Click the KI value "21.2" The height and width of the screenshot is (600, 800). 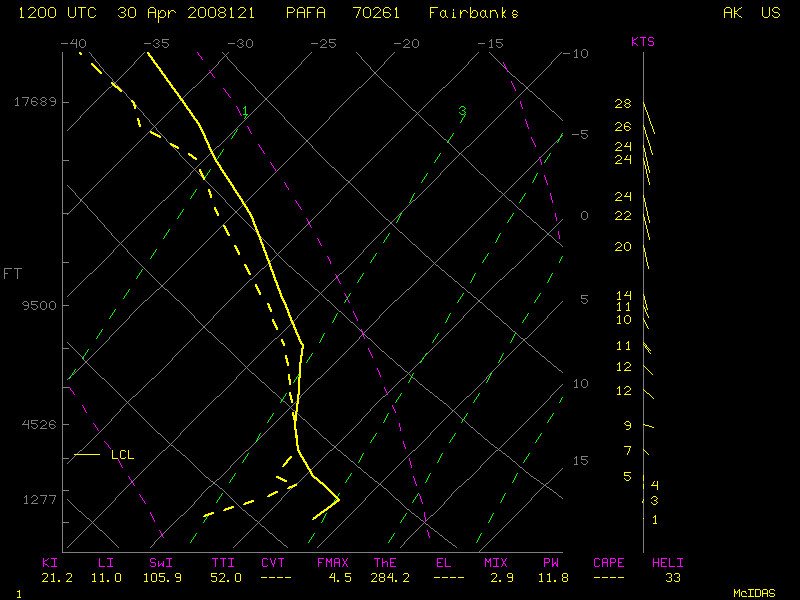[57, 578]
